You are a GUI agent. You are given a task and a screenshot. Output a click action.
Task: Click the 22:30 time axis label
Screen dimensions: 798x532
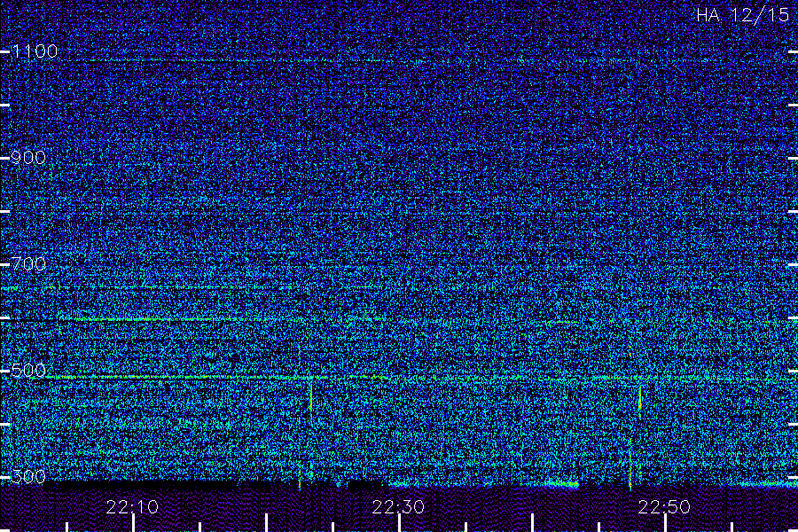[x=398, y=507]
